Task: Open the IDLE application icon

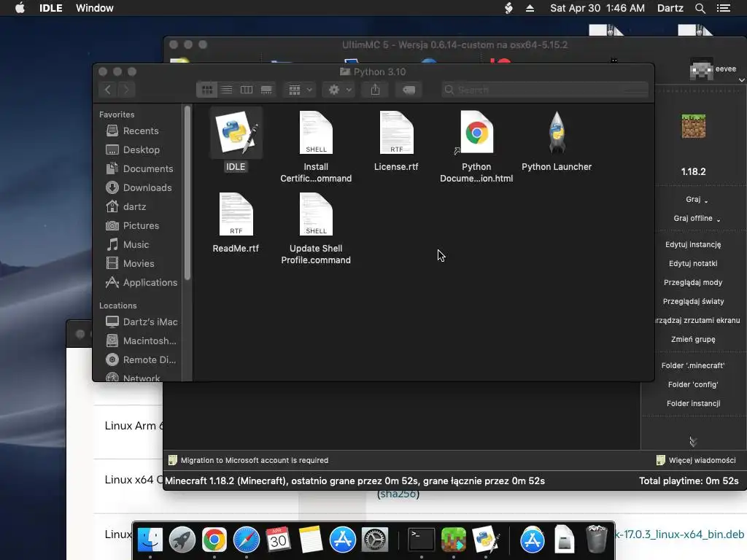Action: pos(236,133)
